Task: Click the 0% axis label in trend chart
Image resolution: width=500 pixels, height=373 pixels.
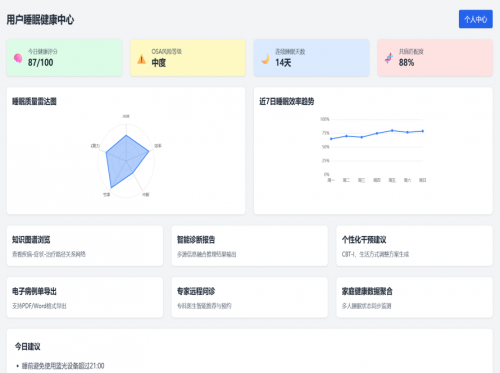Action: tap(327, 174)
